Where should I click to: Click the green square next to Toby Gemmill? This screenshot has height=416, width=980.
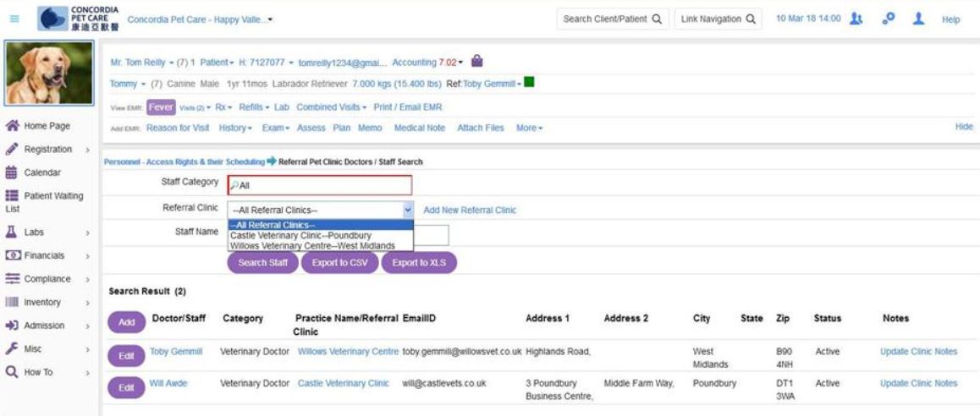pyautogui.click(x=529, y=83)
